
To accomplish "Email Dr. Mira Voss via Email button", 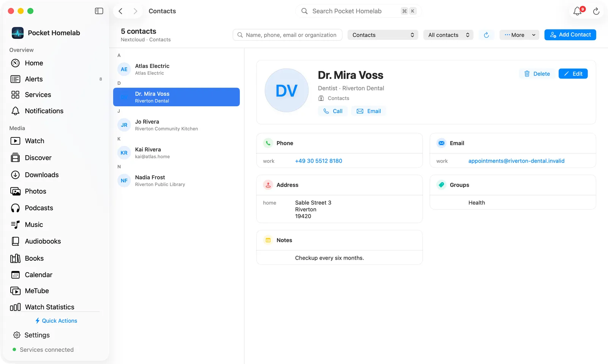I will click(x=369, y=111).
